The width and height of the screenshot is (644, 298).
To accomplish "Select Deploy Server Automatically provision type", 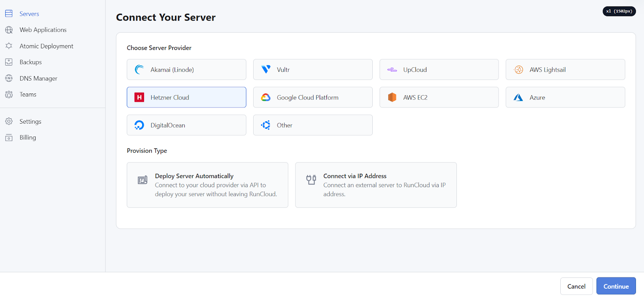I will [x=207, y=185].
